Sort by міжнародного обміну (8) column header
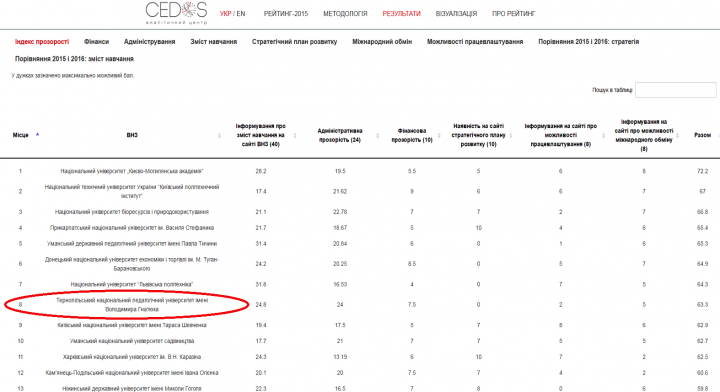 (644, 135)
